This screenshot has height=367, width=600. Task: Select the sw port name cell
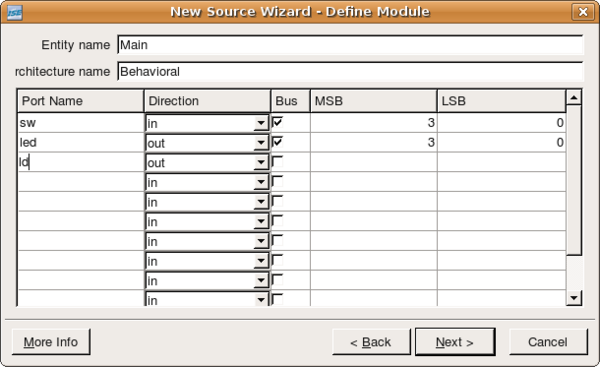(x=81, y=123)
